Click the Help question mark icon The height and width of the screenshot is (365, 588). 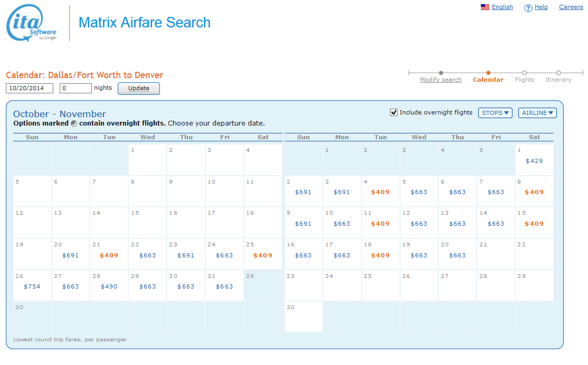tap(528, 8)
